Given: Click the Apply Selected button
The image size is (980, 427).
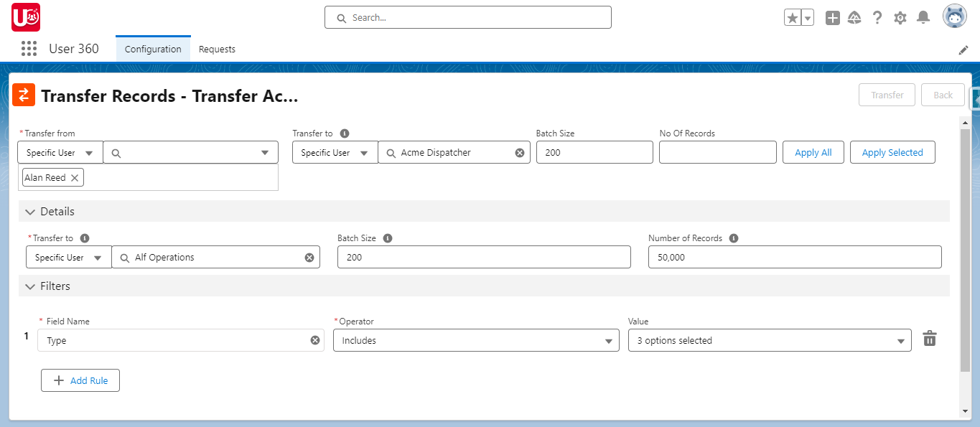Looking at the screenshot, I should 892,153.
